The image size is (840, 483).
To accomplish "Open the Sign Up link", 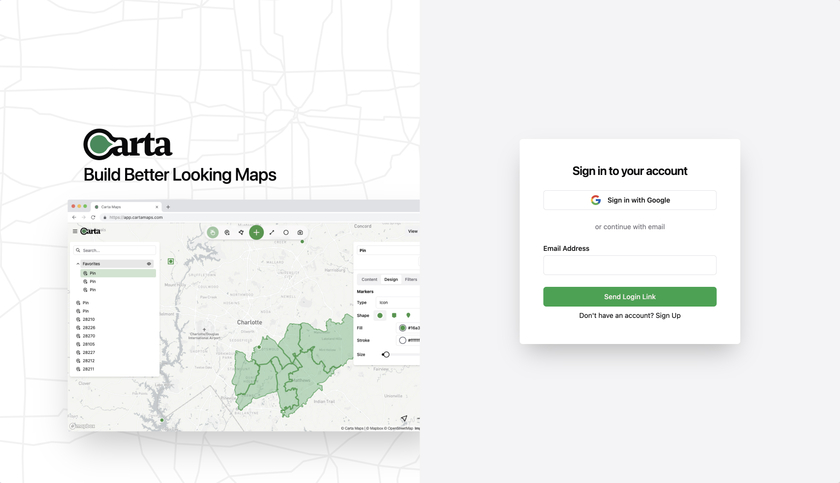I will [x=668, y=315].
